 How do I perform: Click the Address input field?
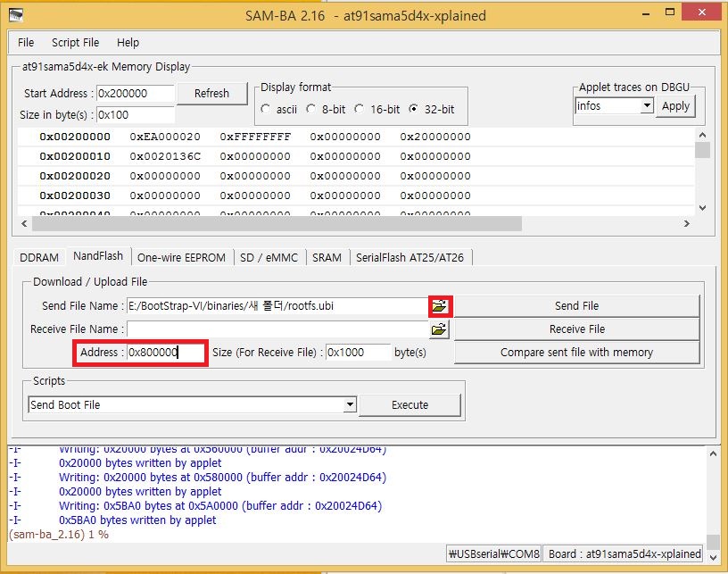[164, 353]
